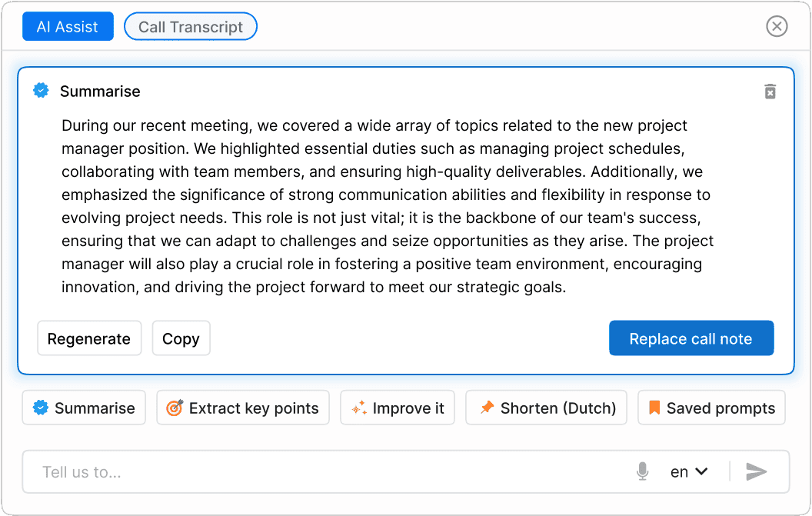Open the Saved prompts list

[711, 408]
